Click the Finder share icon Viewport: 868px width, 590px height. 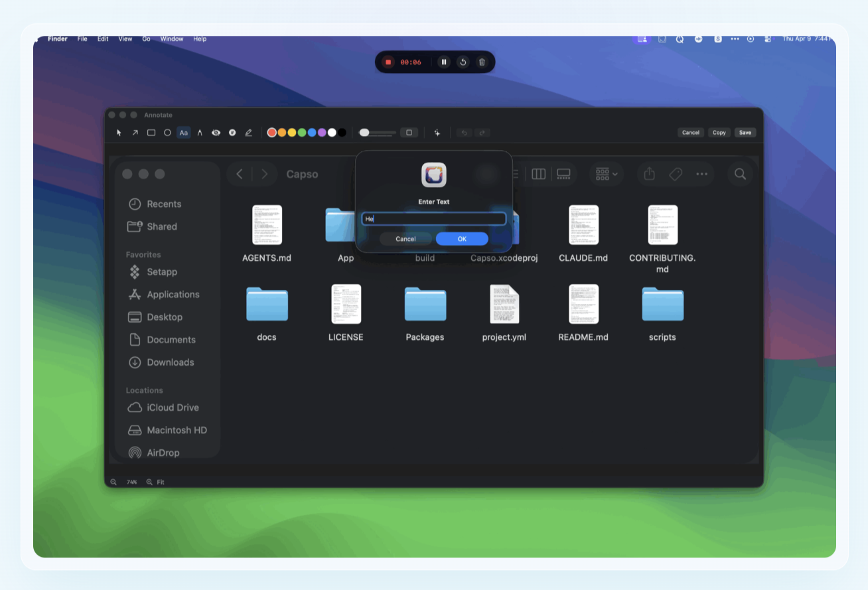(x=650, y=174)
